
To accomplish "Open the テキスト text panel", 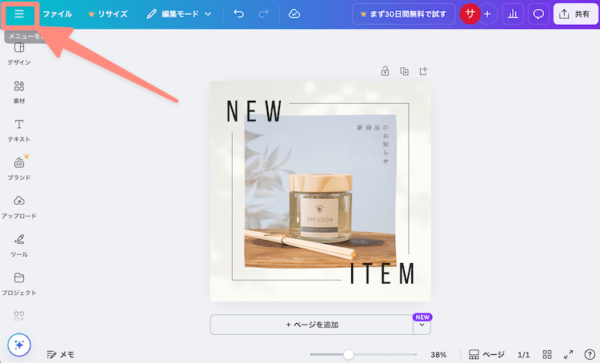I will [19, 130].
